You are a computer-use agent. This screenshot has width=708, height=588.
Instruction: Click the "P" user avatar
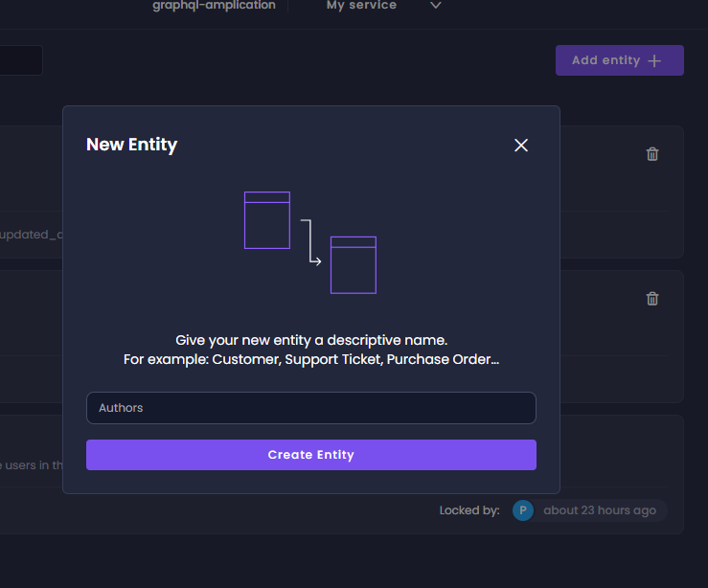(522, 510)
